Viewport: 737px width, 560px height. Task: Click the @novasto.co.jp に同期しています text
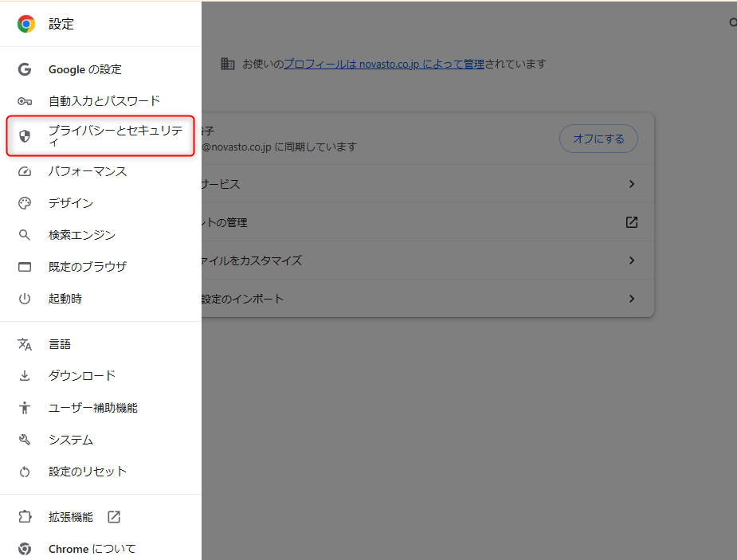pyautogui.click(x=279, y=147)
